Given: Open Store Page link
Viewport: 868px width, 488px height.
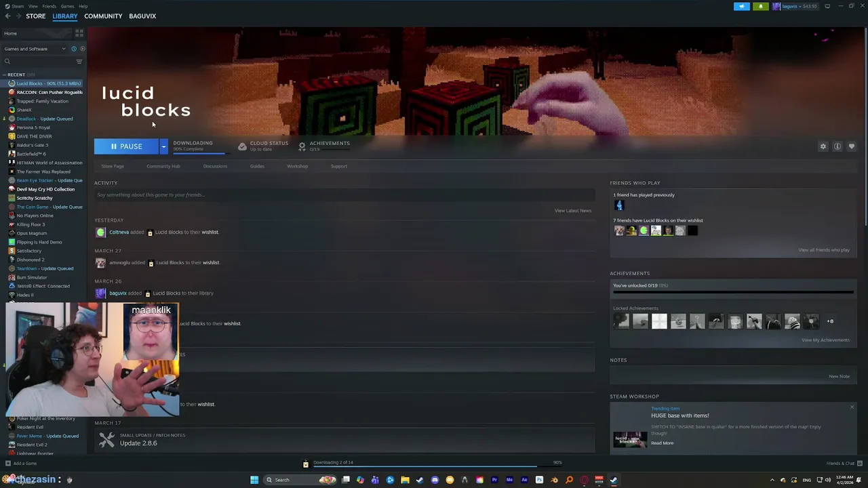Looking at the screenshot, I should click(x=113, y=166).
